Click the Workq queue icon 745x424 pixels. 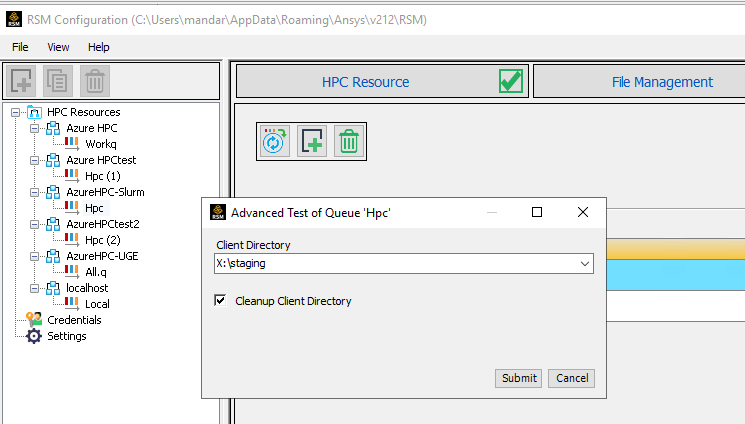72,144
